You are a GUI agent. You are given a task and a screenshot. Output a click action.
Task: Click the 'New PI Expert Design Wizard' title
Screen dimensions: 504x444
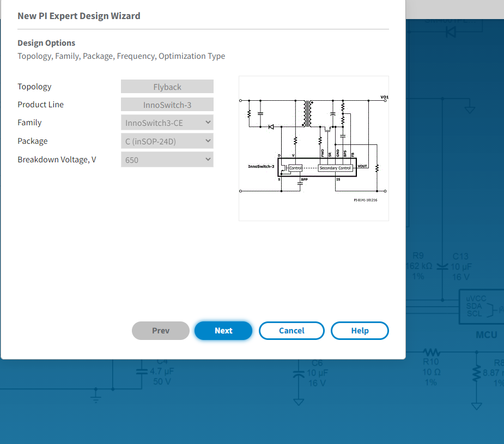point(79,16)
